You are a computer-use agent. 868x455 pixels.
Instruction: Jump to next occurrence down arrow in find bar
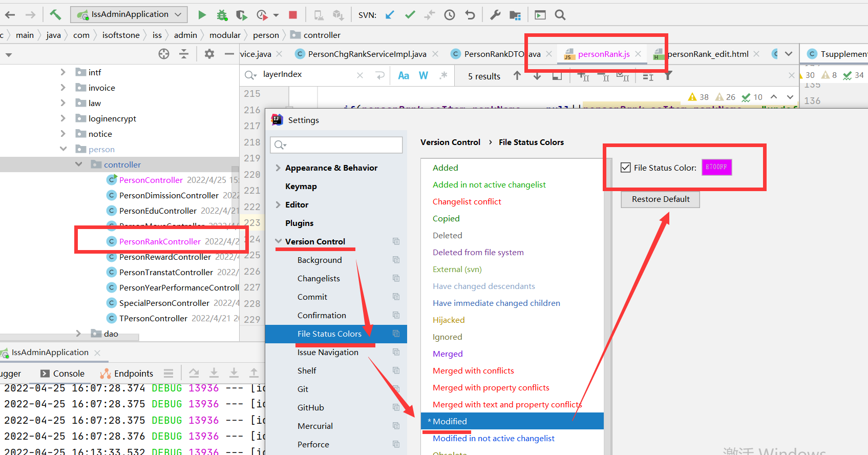(537, 76)
